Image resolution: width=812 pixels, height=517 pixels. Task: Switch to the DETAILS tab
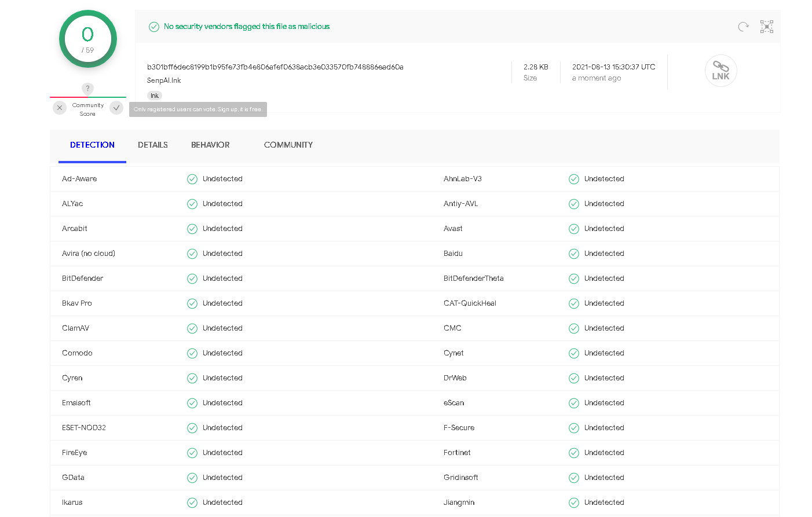pyautogui.click(x=153, y=145)
